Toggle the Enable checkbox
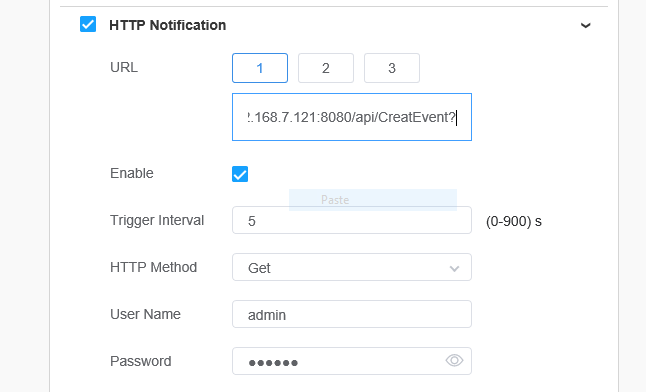Image resolution: width=646 pixels, height=392 pixels. [x=240, y=174]
